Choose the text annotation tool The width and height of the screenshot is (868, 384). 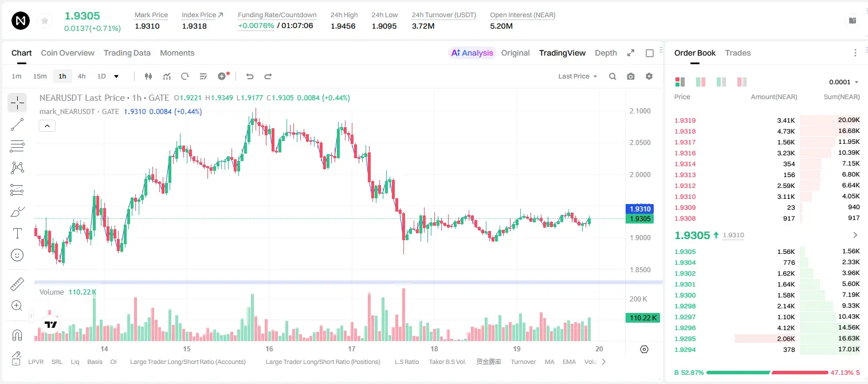pyautogui.click(x=17, y=233)
